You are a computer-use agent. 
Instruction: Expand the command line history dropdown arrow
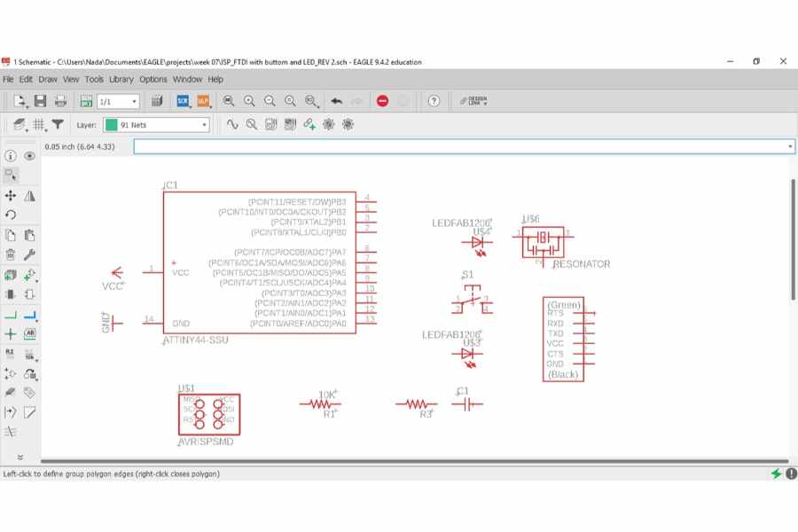(790, 146)
